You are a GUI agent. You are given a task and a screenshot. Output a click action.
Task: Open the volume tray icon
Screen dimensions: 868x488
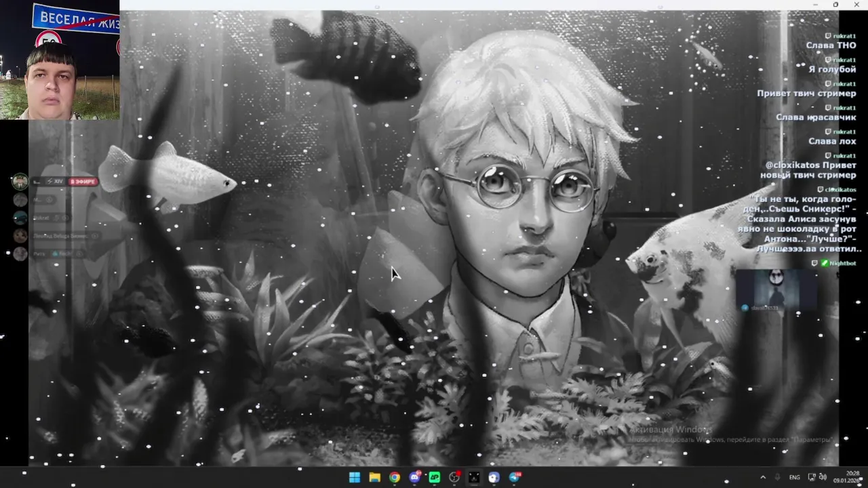823,477
